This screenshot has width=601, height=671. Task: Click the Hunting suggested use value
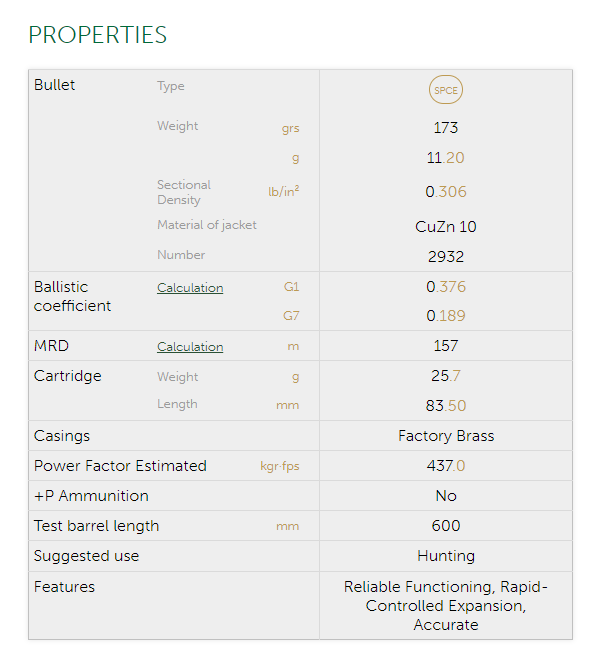point(446,556)
